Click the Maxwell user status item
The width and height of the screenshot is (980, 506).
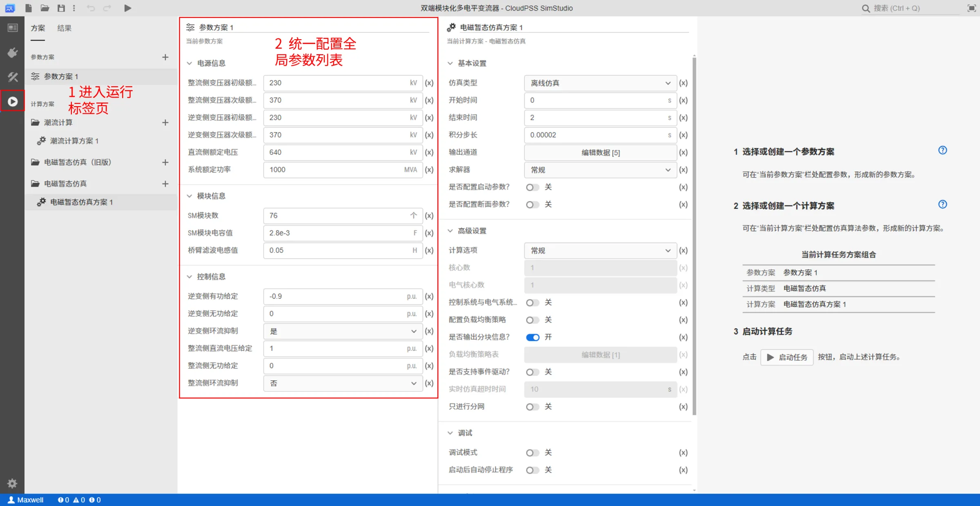pos(26,500)
